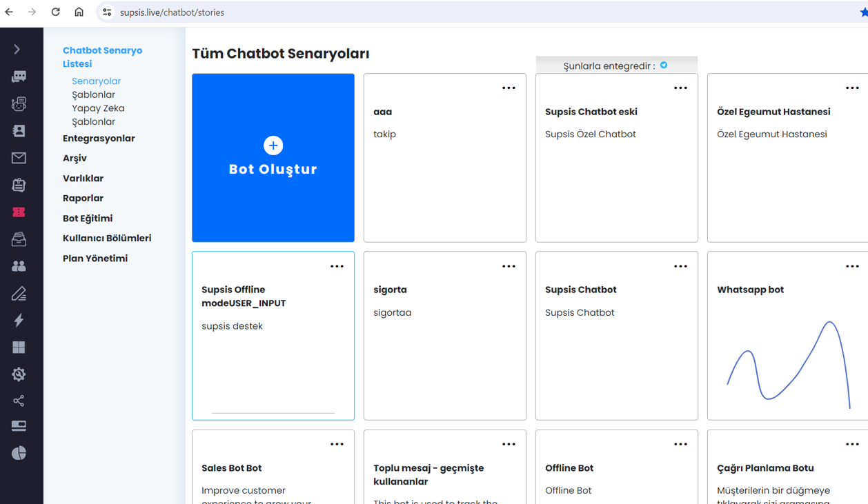
Task: Open the mail envelope icon in sidebar
Action: click(19, 158)
